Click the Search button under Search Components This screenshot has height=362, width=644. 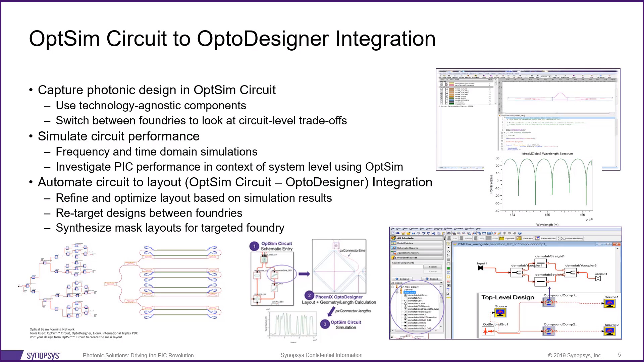point(433,267)
